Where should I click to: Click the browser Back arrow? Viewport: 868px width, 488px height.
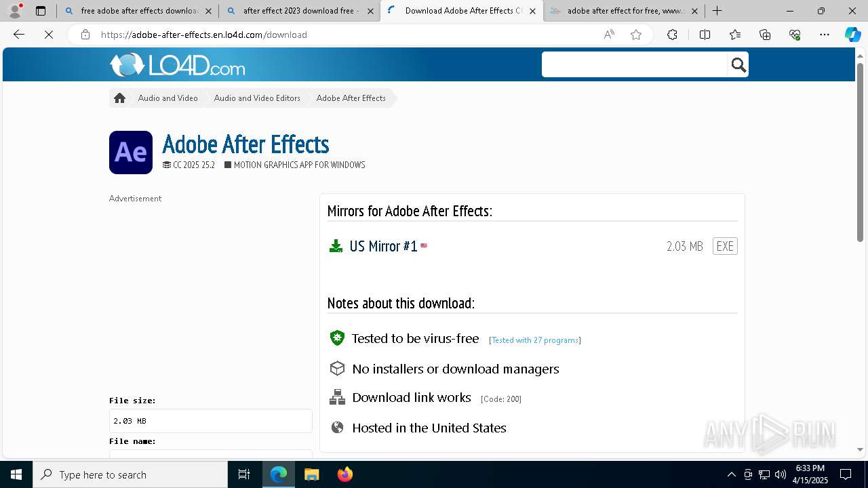coord(19,35)
